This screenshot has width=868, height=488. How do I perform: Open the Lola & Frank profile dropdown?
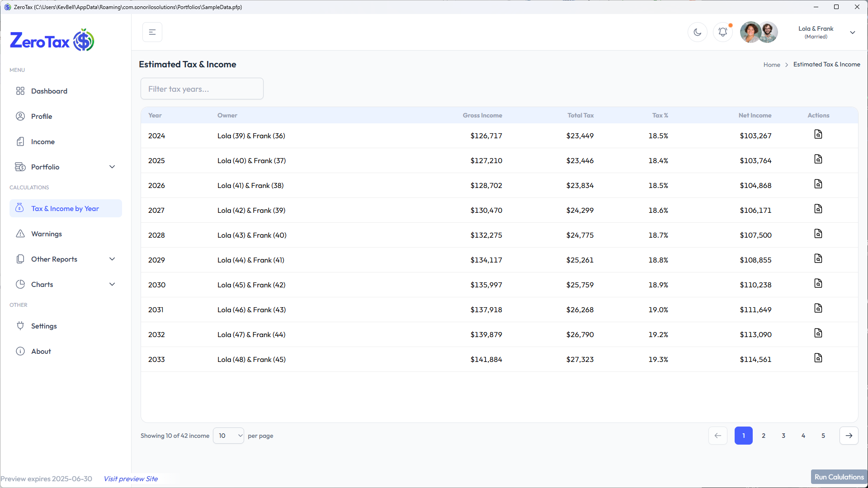click(852, 33)
